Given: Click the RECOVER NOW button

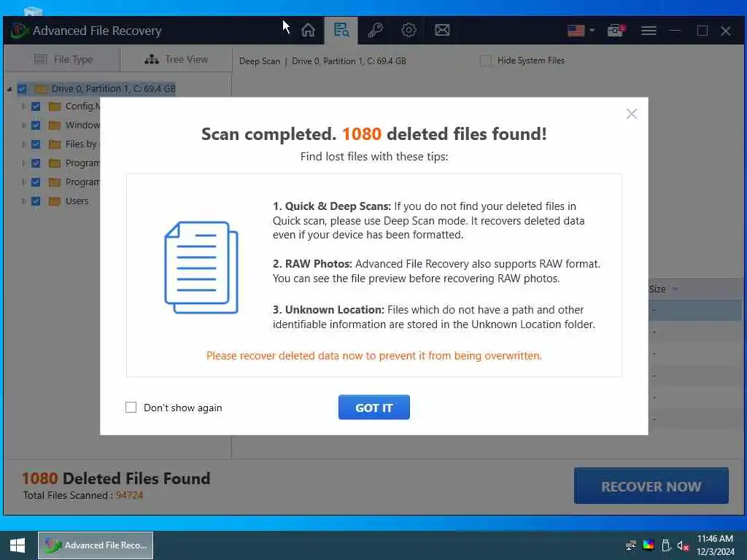Looking at the screenshot, I should pyautogui.click(x=651, y=486).
